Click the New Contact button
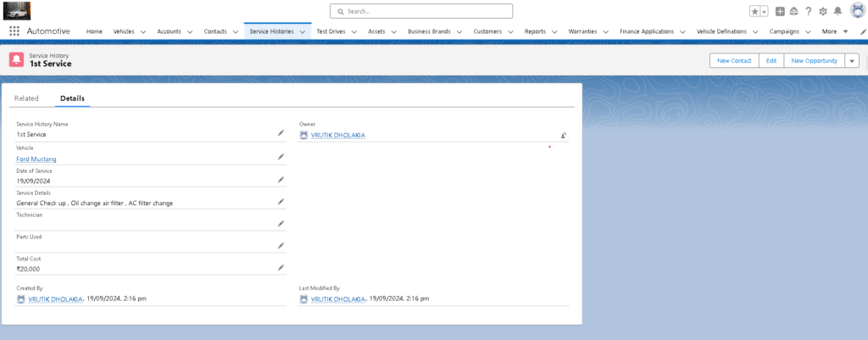Screen dimensions: 868x340 coord(734,60)
